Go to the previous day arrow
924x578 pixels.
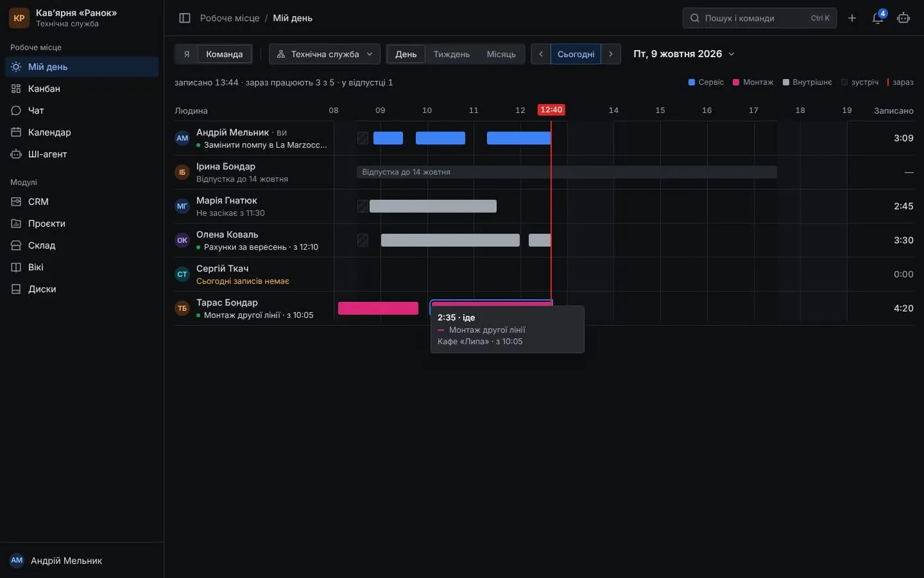tap(541, 54)
